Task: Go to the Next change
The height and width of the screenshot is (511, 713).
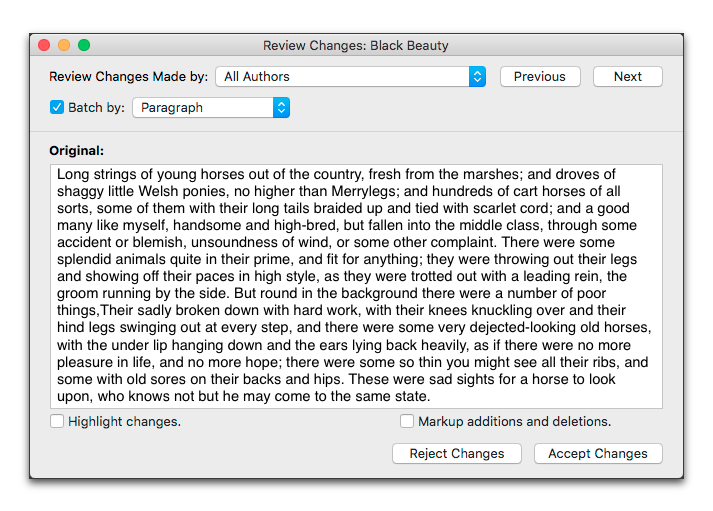Action: (x=628, y=76)
